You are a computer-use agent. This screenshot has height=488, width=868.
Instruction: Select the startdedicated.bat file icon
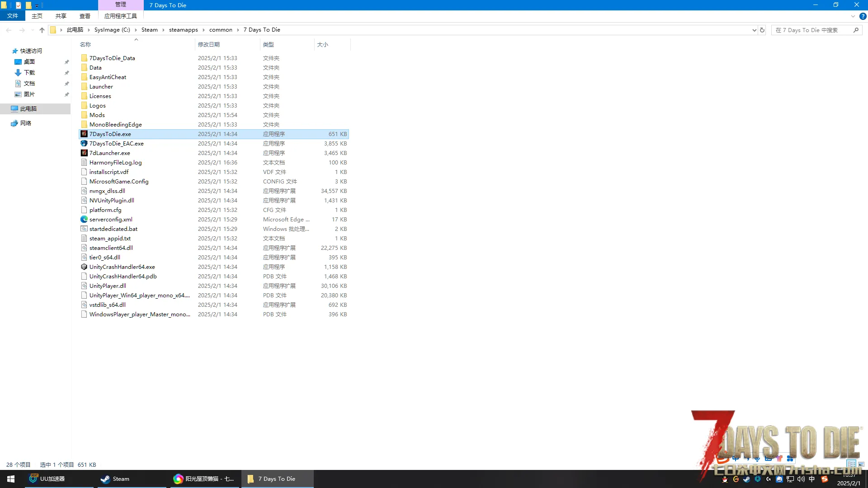pyautogui.click(x=84, y=229)
